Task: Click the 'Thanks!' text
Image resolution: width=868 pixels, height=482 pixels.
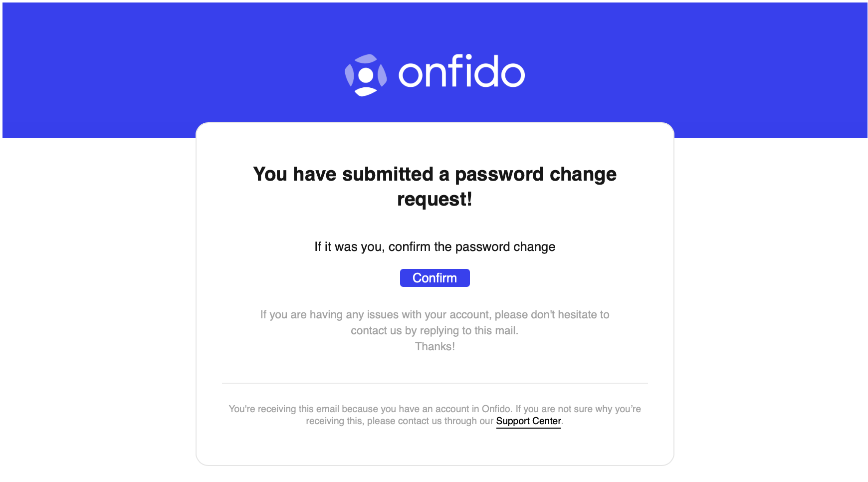Action: (x=434, y=346)
